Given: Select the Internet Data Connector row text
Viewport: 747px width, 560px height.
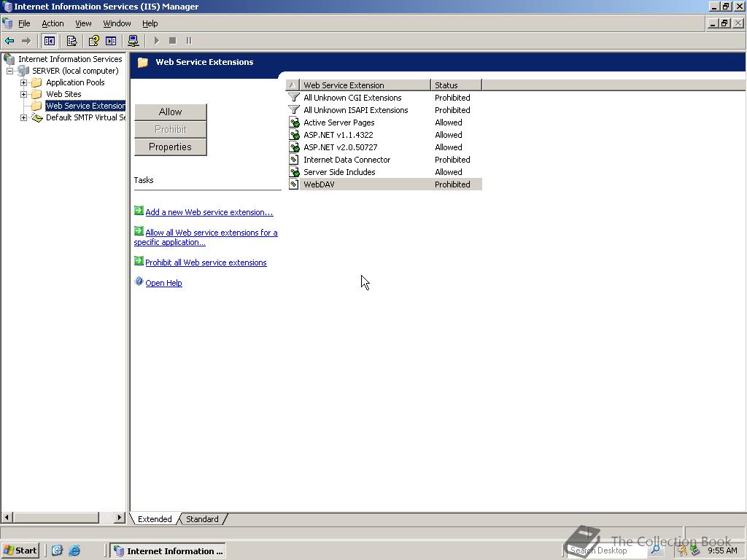Looking at the screenshot, I should (x=347, y=160).
